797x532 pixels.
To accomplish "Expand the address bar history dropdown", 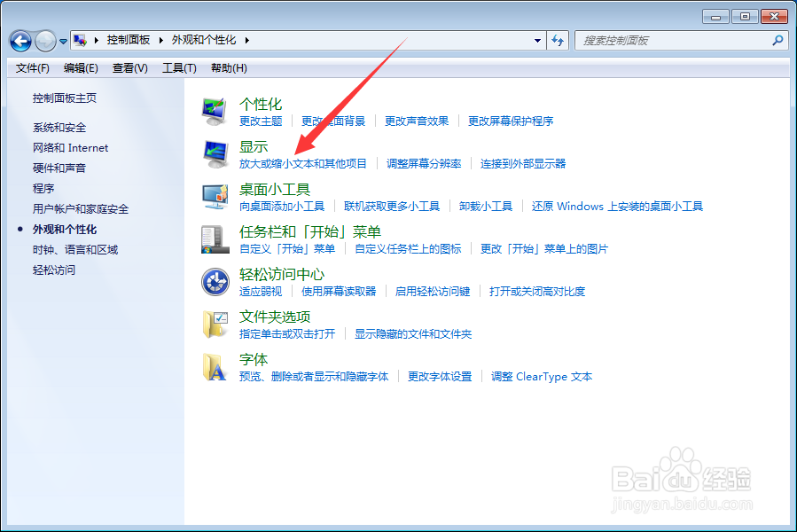I will (537, 40).
